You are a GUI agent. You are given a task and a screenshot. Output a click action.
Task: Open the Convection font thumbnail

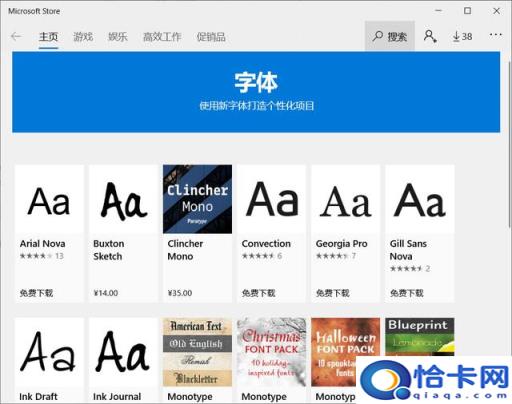coord(272,199)
